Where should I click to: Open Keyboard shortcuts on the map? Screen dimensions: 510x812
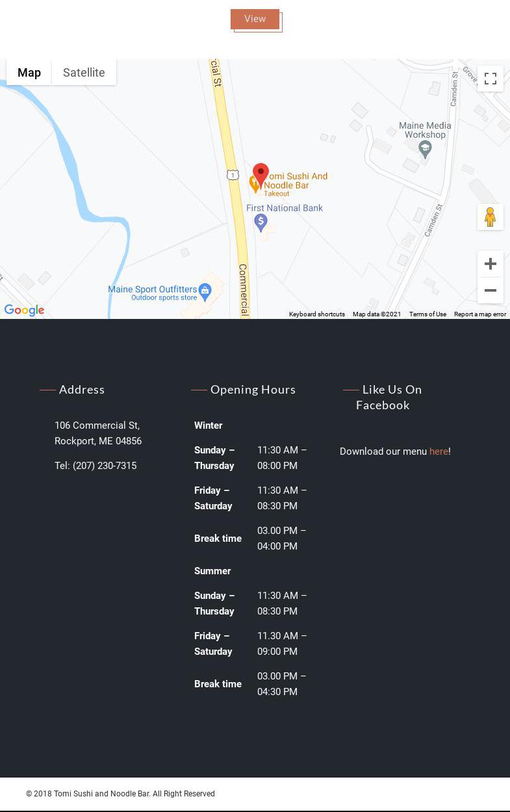coord(316,314)
